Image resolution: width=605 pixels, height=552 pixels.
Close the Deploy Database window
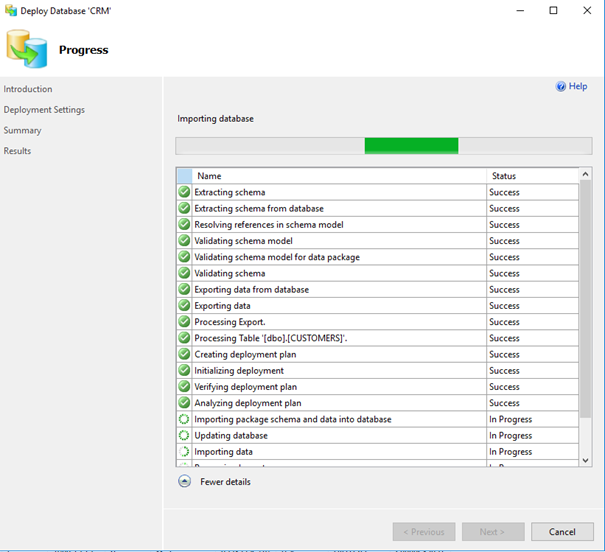tap(587, 10)
